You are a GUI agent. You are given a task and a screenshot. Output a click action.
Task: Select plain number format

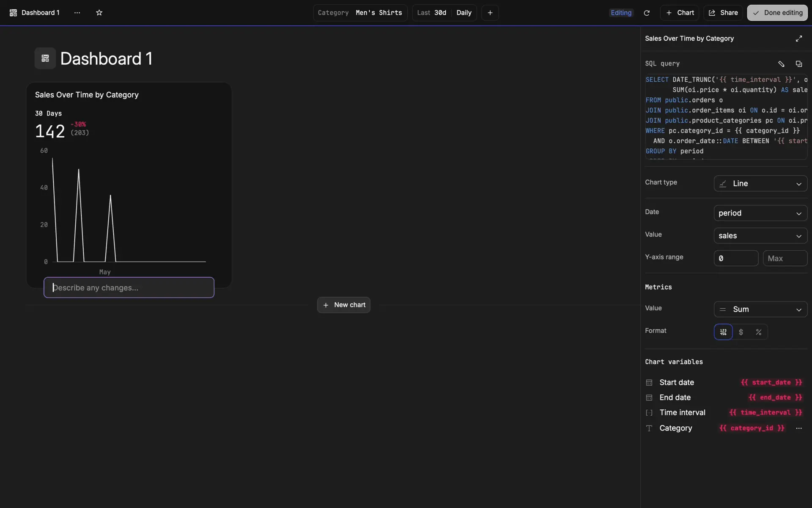click(x=723, y=332)
